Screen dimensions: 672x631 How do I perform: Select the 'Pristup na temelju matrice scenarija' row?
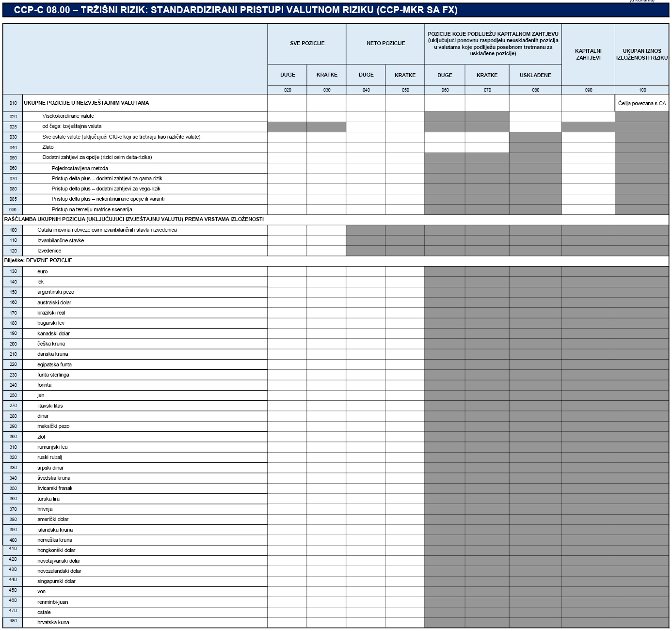coord(92,209)
